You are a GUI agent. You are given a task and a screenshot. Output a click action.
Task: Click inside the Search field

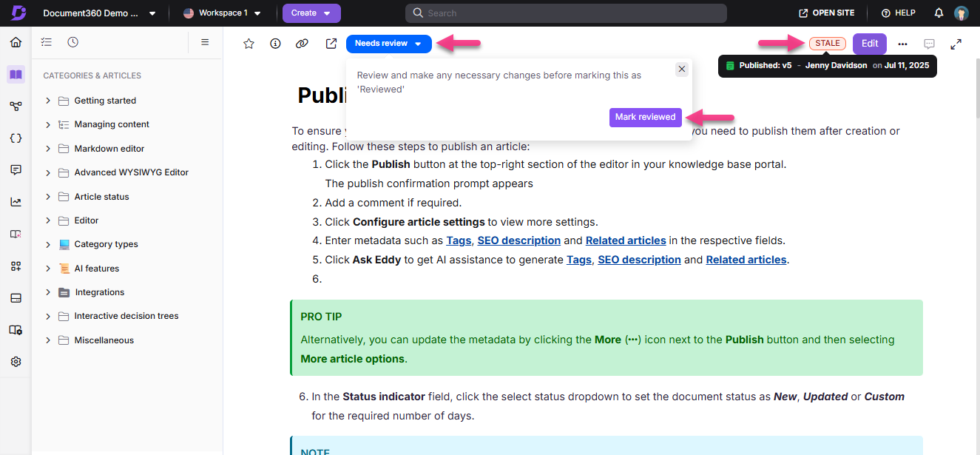(565, 13)
